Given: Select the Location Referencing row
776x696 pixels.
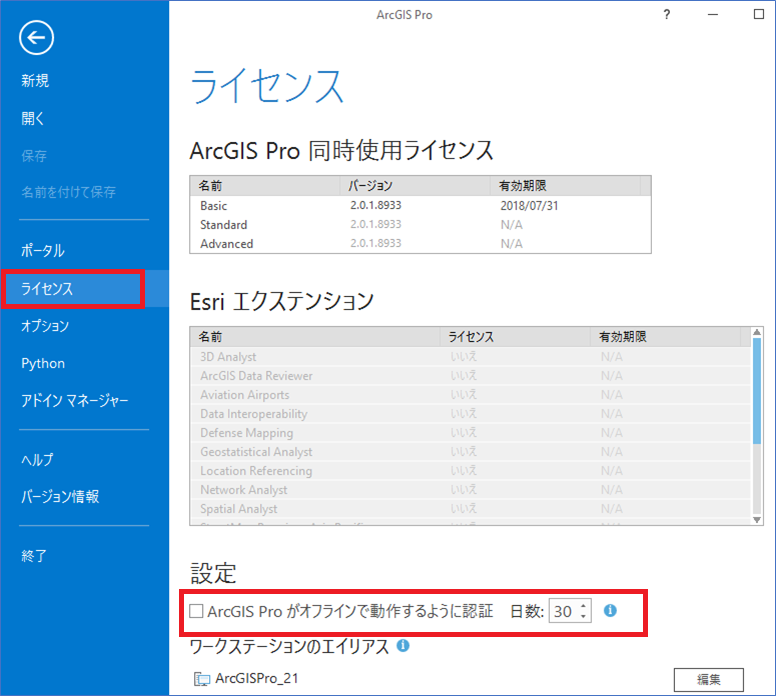Looking at the screenshot, I should click(471, 471).
